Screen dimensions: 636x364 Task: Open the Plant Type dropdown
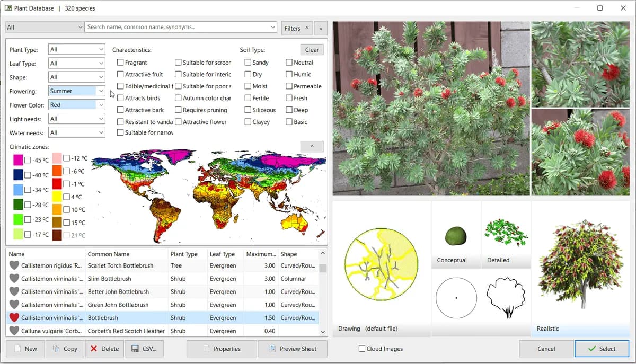76,49
